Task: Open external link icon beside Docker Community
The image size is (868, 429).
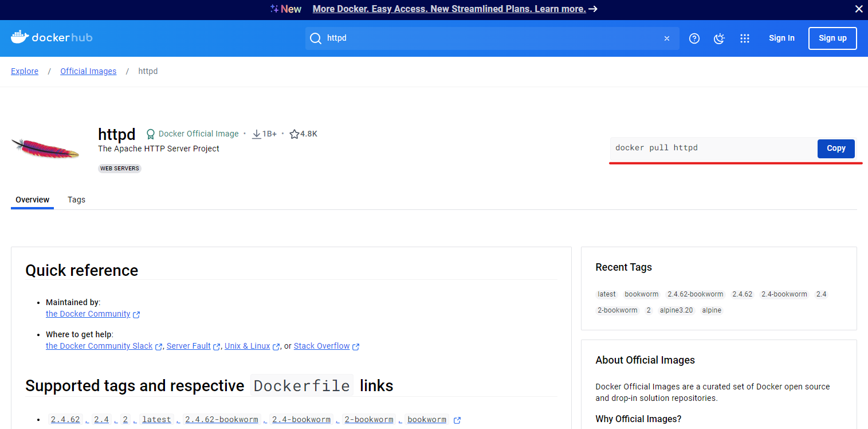Action: tap(136, 314)
